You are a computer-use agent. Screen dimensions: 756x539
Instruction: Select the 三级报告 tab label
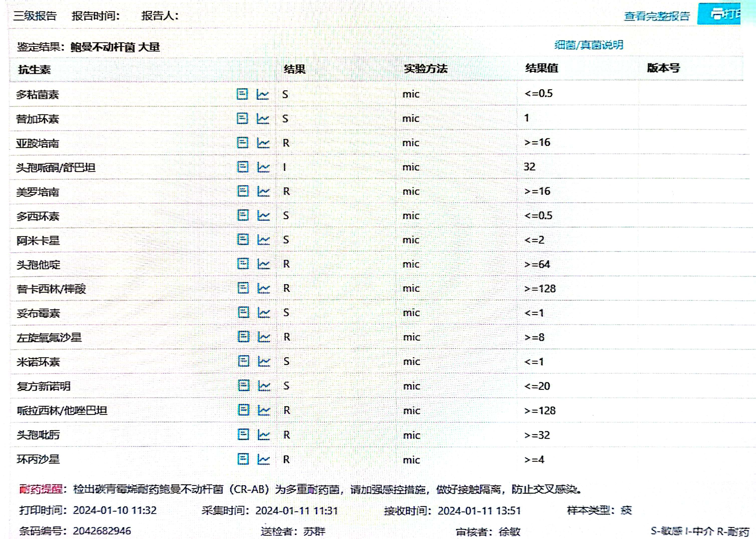(35, 16)
